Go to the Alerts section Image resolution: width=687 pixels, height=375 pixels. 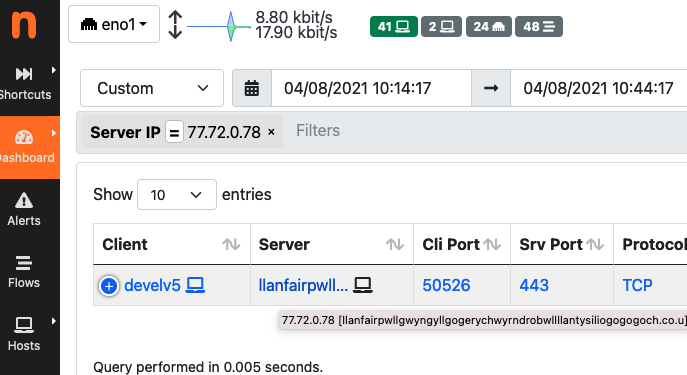24,210
